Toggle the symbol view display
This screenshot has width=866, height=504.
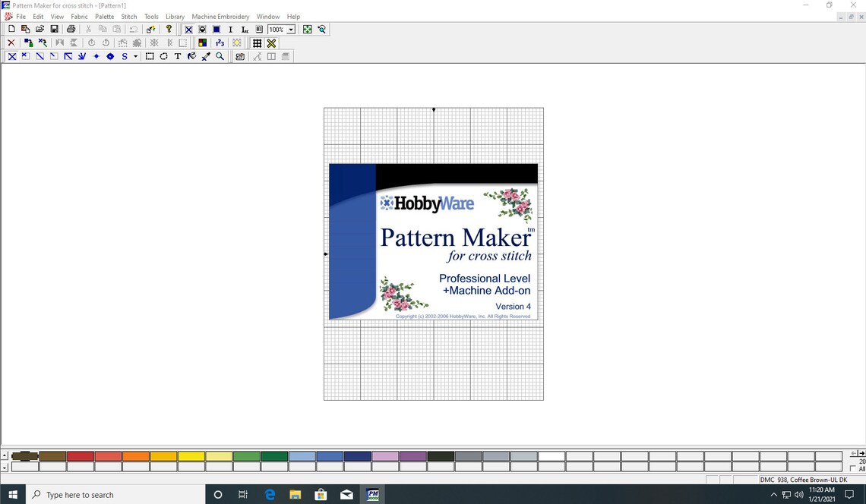click(219, 43)
